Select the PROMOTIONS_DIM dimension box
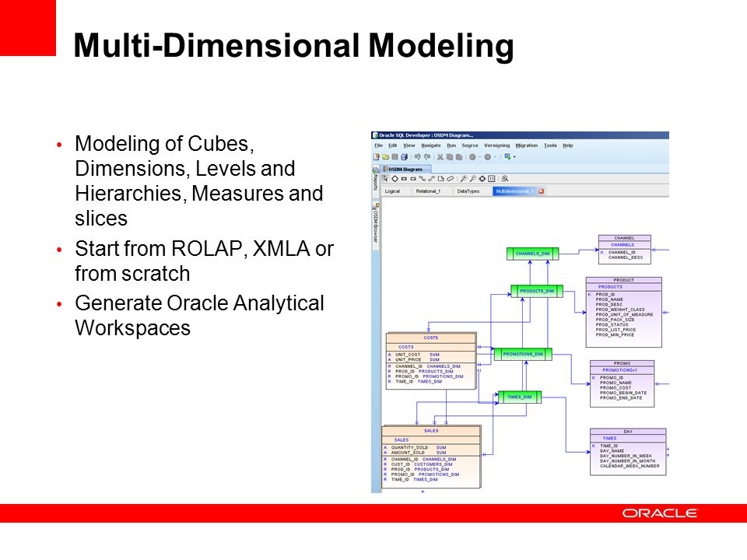Viewport: 747px width, 560px height. (x=523, y=354)
